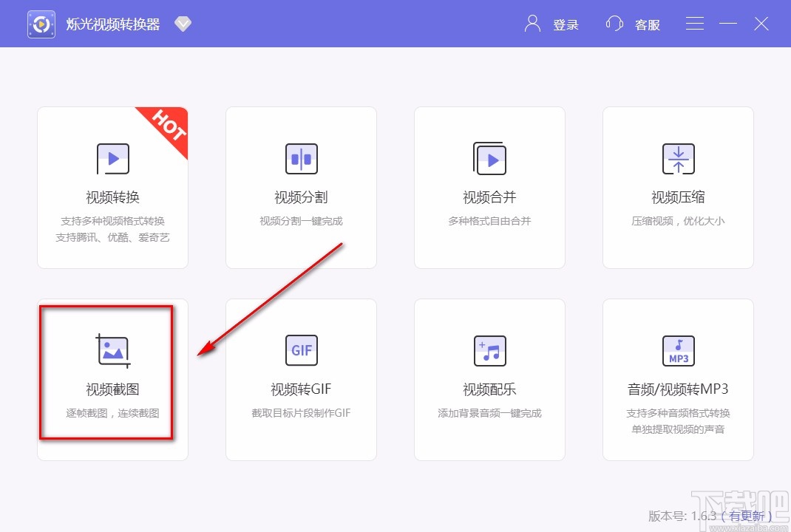Viewport: 791px width, 532px height.
Task: Open the VIP diamond icon in title bar
Action: click(x=182, y=23)
